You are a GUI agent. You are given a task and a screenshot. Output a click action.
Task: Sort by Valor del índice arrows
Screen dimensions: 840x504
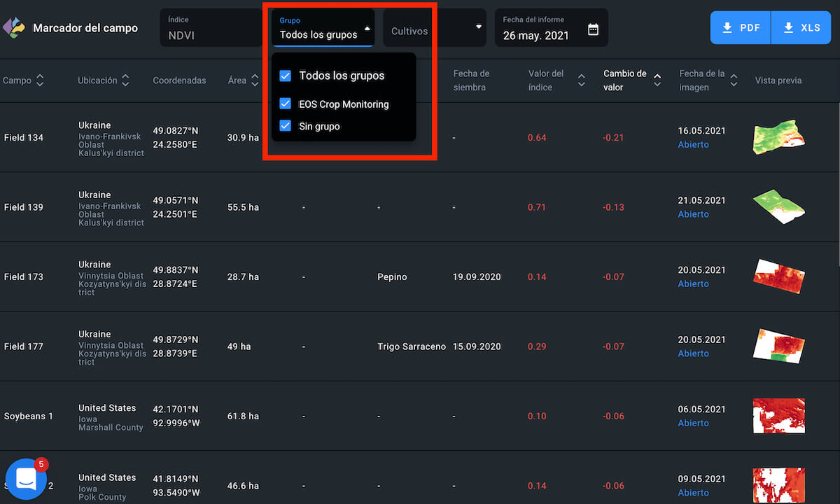pyautogui.click(x=581, y=80)
